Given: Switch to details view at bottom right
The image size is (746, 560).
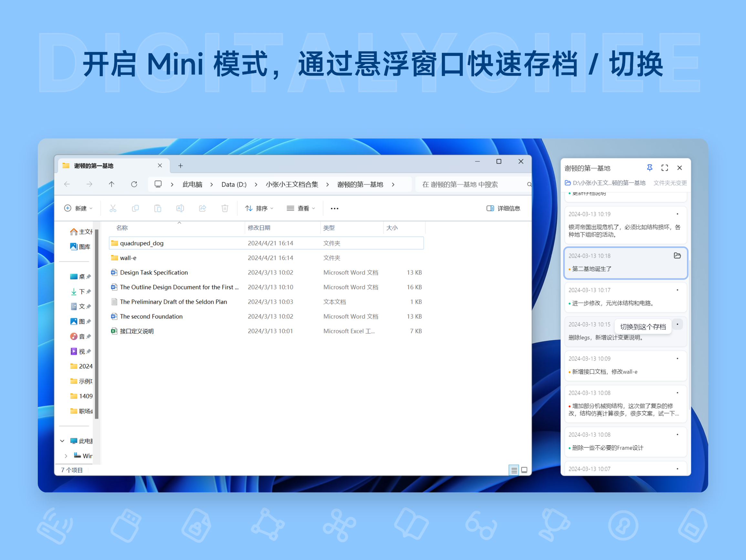Looking at the screenshot, I should (514, 470).
